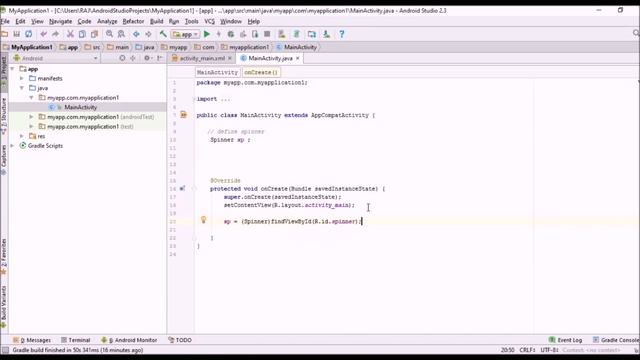The width and height of the screenshot is (640, 360).
Task: Click the CRLF line separator indicator
Action: point(527,350)
